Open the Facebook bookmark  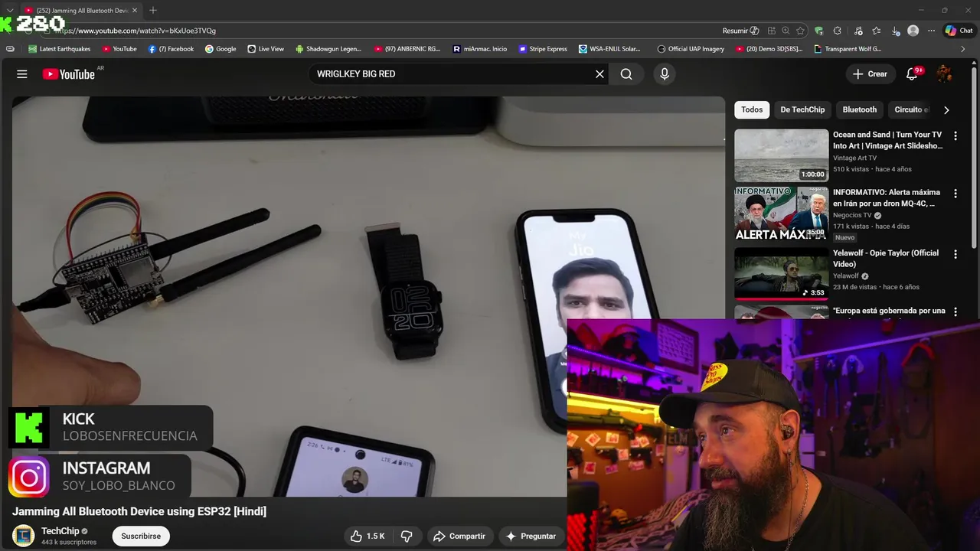point(171,49)
